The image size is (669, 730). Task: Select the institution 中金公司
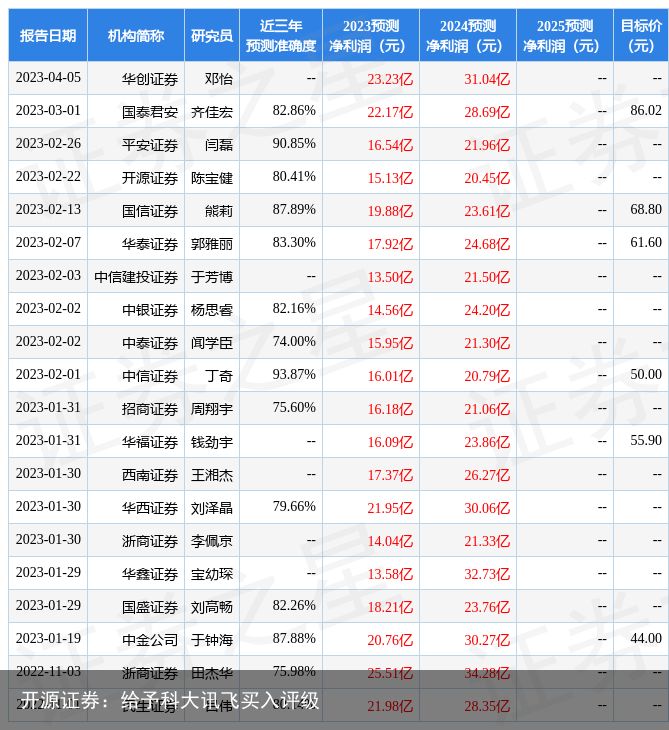click(x=150, y=641)
